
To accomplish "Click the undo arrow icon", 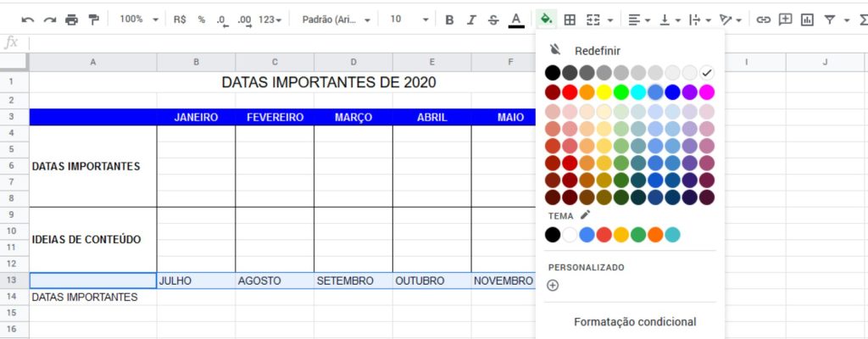I will coord(28,20).
